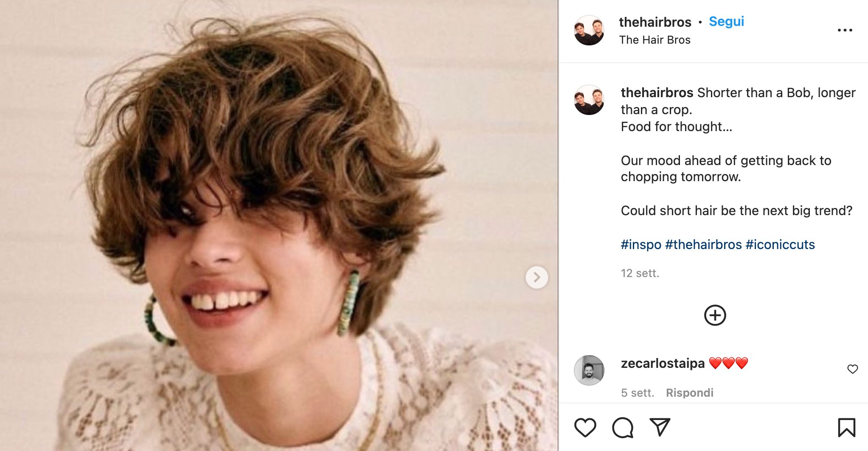Open the #thehairbros hashtag
Image resolution: width=868 pixels, height=451 pixels.
pos(703,245)
